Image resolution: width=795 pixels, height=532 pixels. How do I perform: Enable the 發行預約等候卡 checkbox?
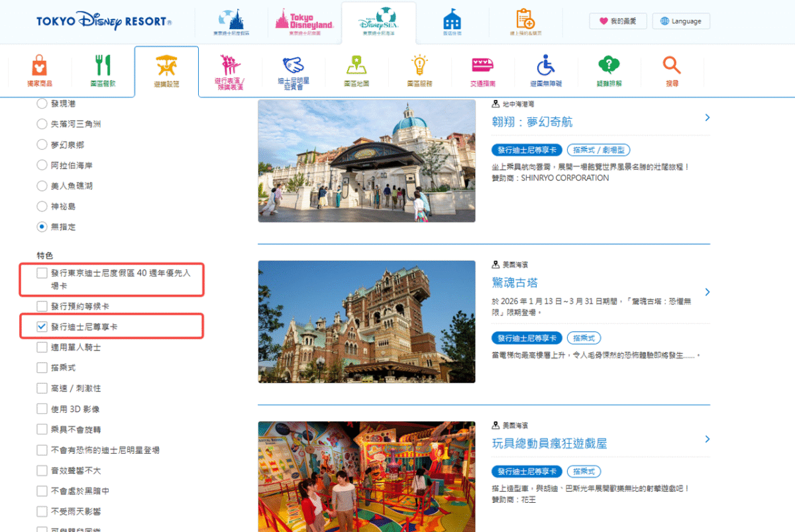coord(42,306)
